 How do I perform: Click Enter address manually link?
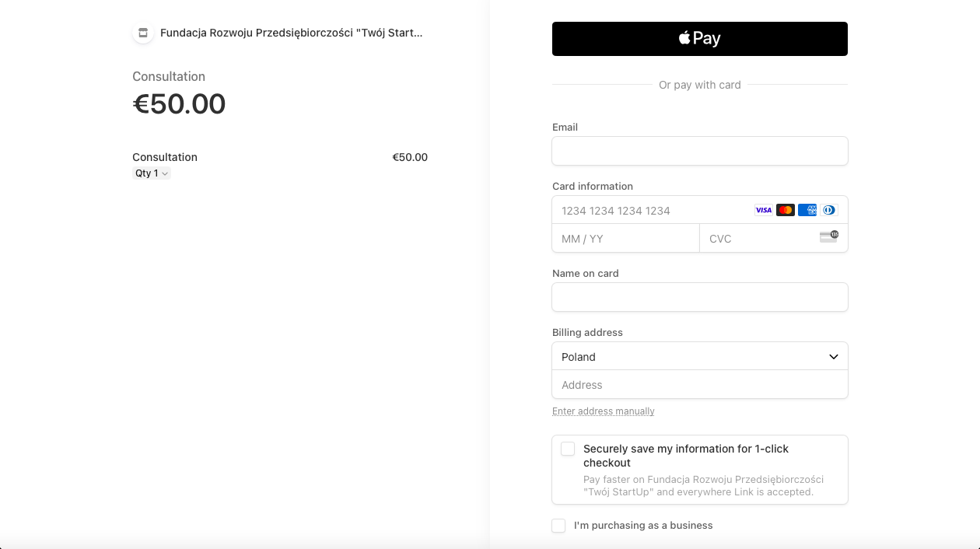[x=604, y=411]
